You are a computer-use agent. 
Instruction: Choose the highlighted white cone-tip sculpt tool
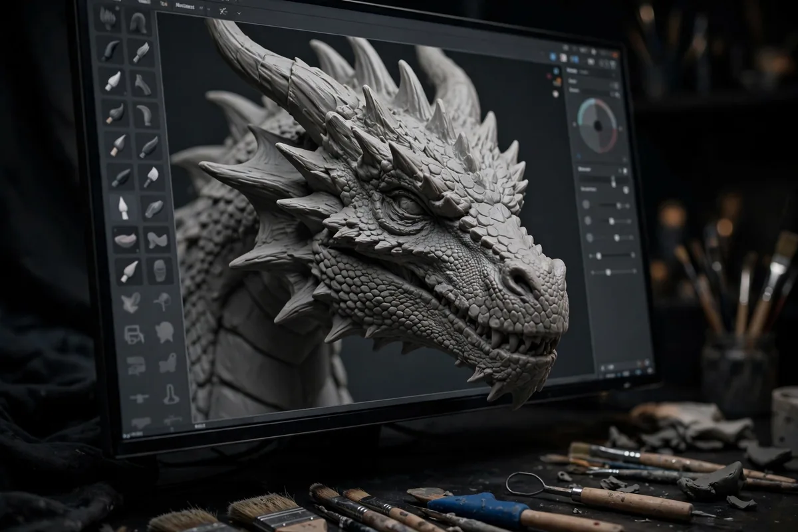click(x=122, y=208)
